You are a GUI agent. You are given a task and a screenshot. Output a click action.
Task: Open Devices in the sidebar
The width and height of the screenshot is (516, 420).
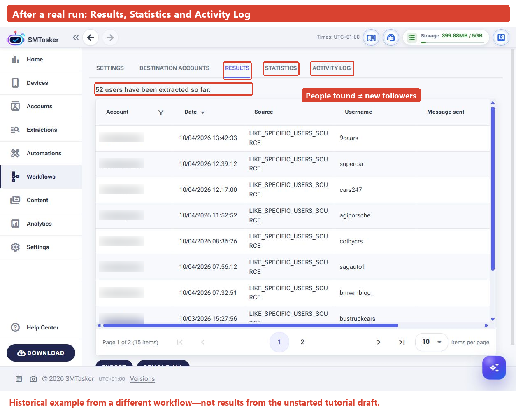pos(41,83)
